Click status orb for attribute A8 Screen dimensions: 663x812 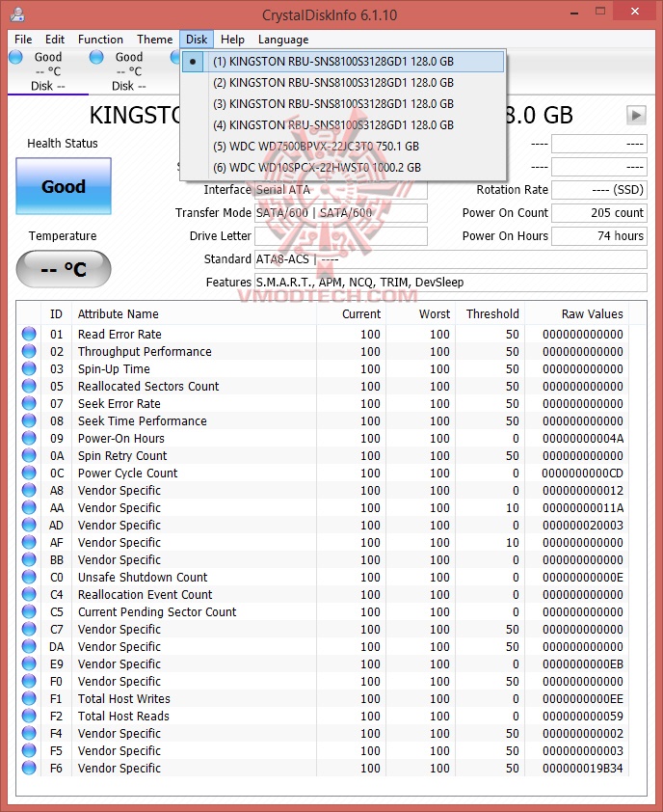(29, 490)
